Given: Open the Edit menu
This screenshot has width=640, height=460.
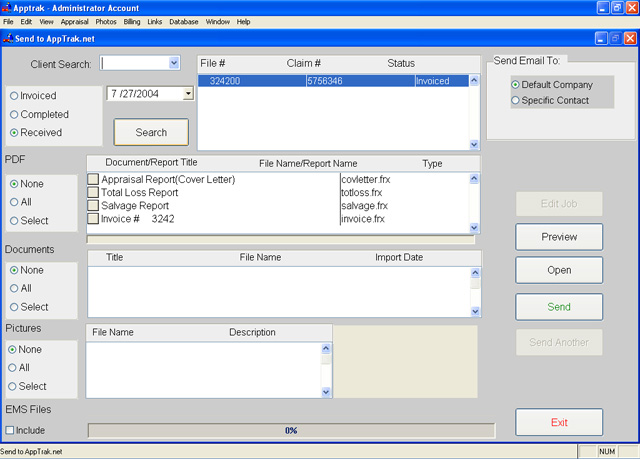Looking at the screenshot, I should pos(26,22).
